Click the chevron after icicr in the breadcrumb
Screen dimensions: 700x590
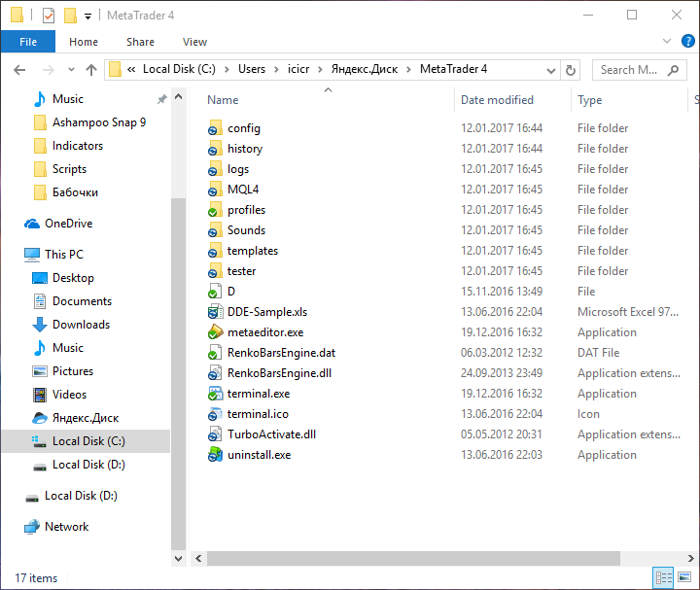pos(320,70)
